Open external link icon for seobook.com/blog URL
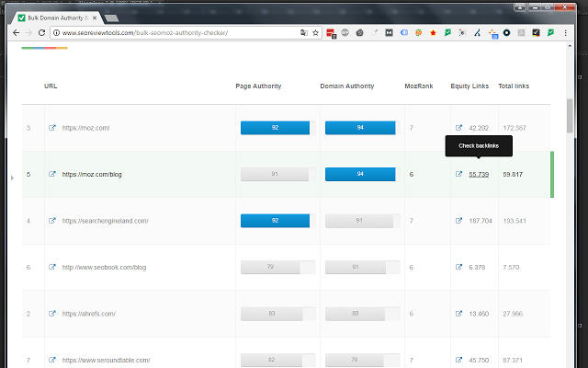The image size is (588, 368). pos(52,267)
